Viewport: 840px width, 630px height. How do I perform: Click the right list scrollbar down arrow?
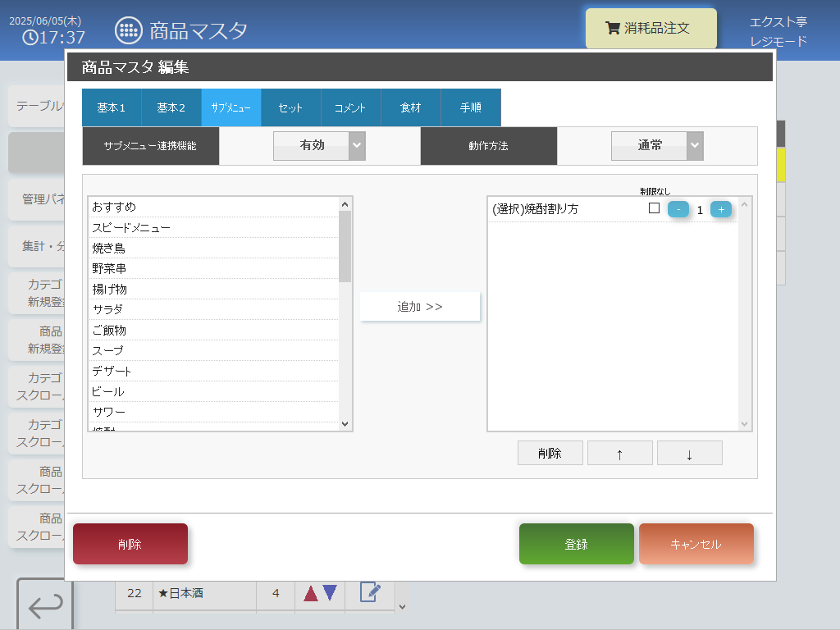click(744, 424)
